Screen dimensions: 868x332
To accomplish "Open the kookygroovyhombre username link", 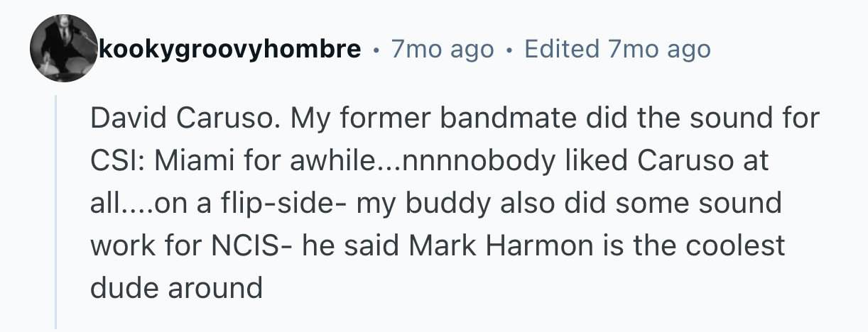I will coord(229,49).
